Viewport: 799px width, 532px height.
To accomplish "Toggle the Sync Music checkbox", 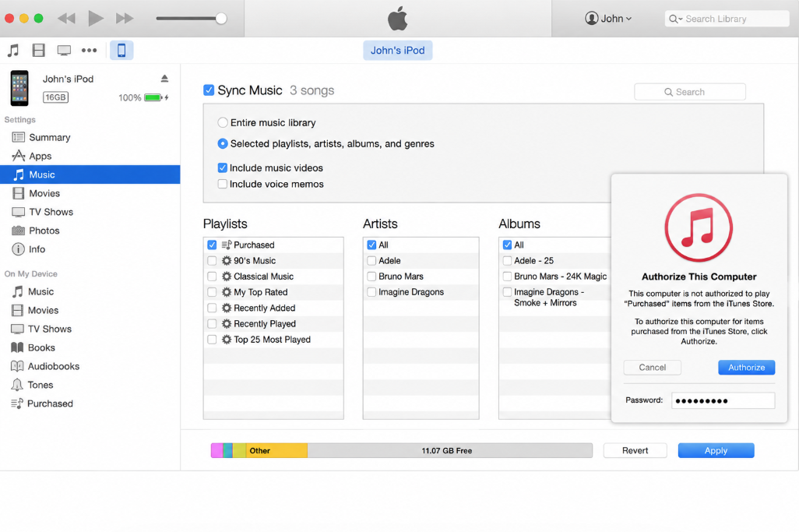I will click(x=209, y=90).
